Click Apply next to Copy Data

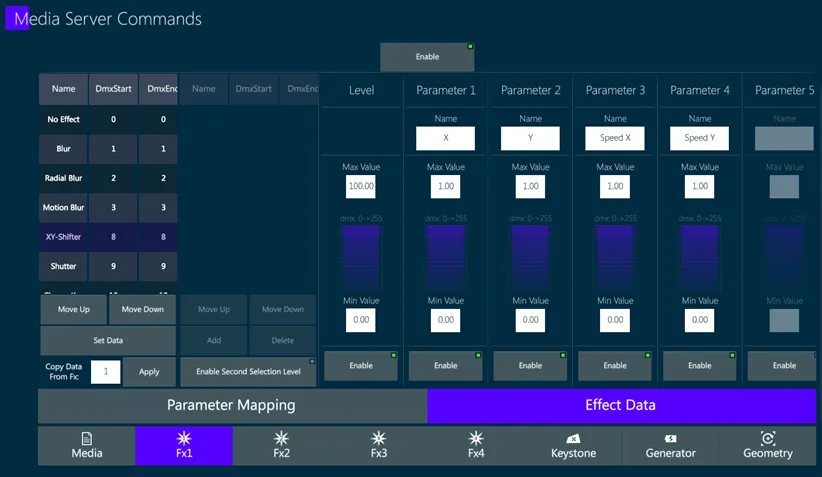(149, 372)
